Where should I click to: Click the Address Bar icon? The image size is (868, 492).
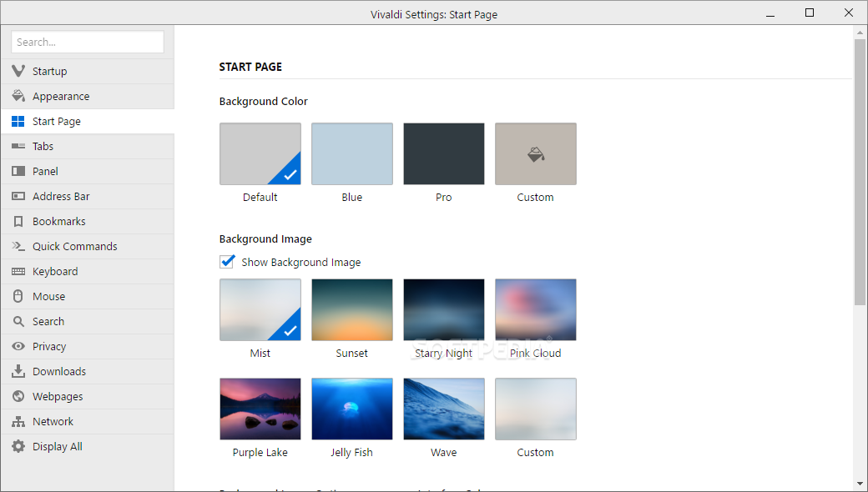point(18,196)
